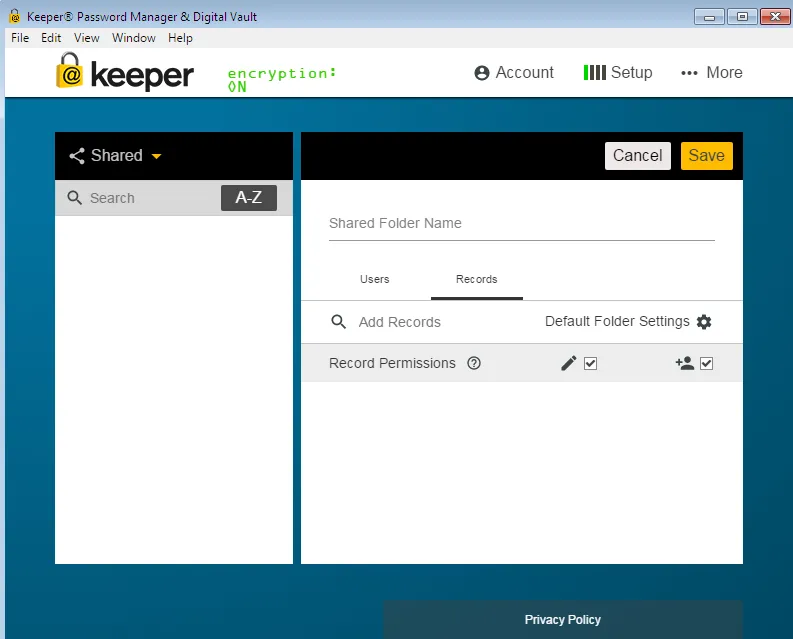Click the Default Folder Settings text
The width and height of the screenshot is (793, 639).
[x=617, y=321]
